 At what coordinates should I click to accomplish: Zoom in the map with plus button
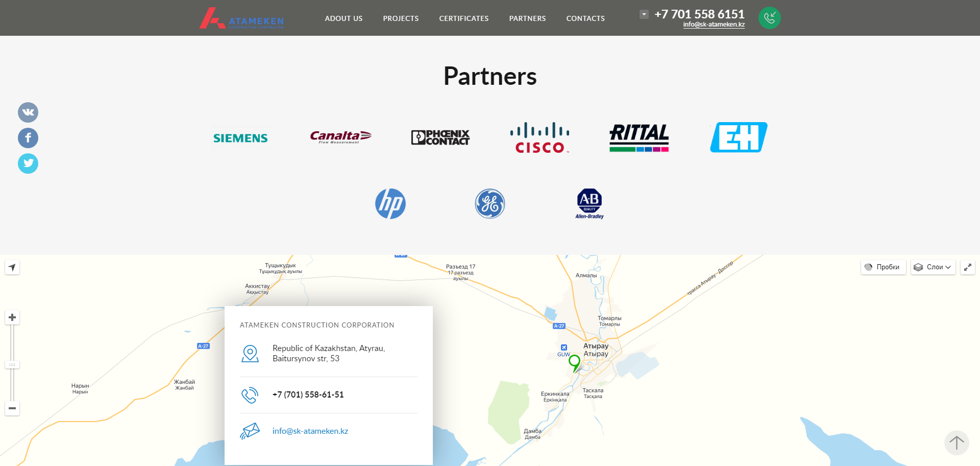pyautogui.click(x=12, y=317)
